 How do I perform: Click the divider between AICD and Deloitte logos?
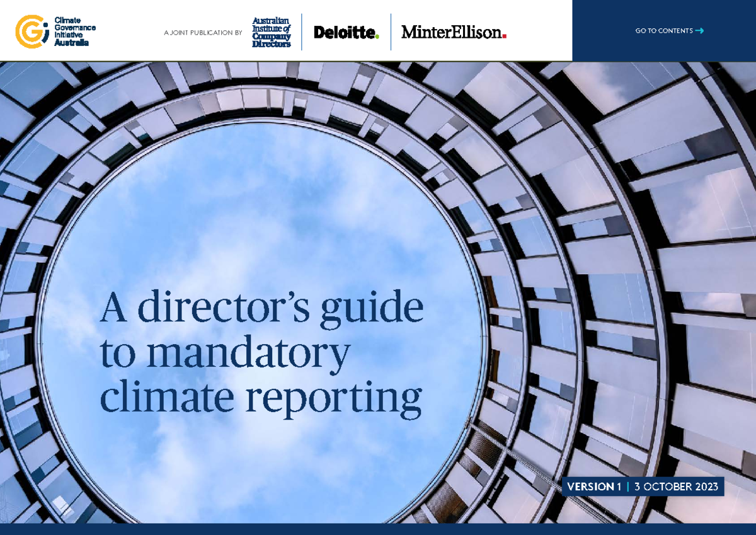[303, 30]
